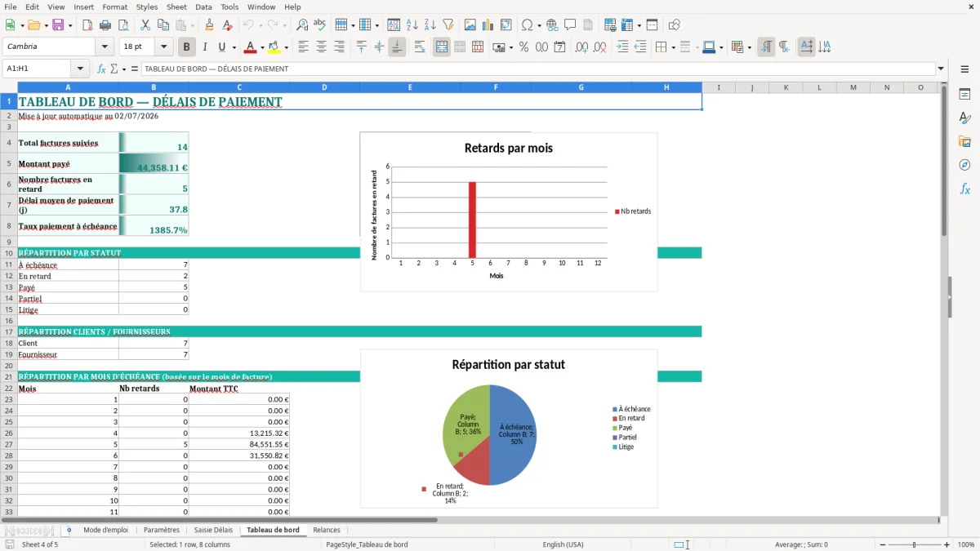Open the Format menu

point(114,7)
